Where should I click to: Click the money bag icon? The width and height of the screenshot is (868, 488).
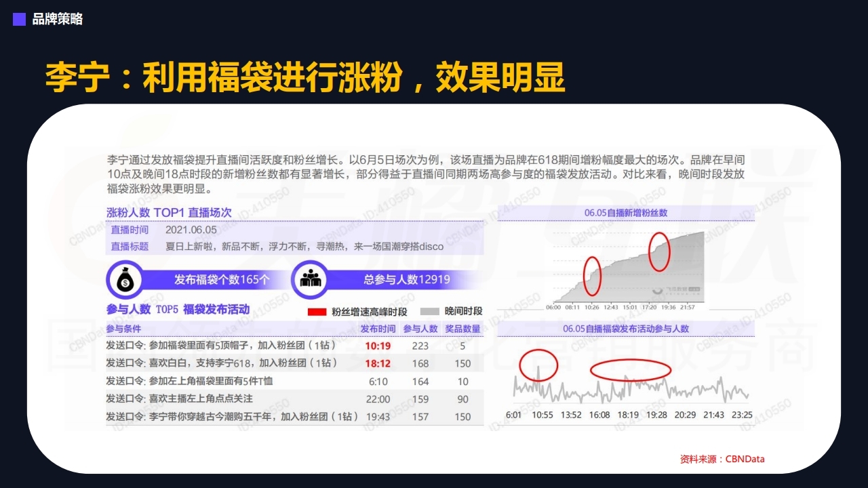[x=124, y=279]
